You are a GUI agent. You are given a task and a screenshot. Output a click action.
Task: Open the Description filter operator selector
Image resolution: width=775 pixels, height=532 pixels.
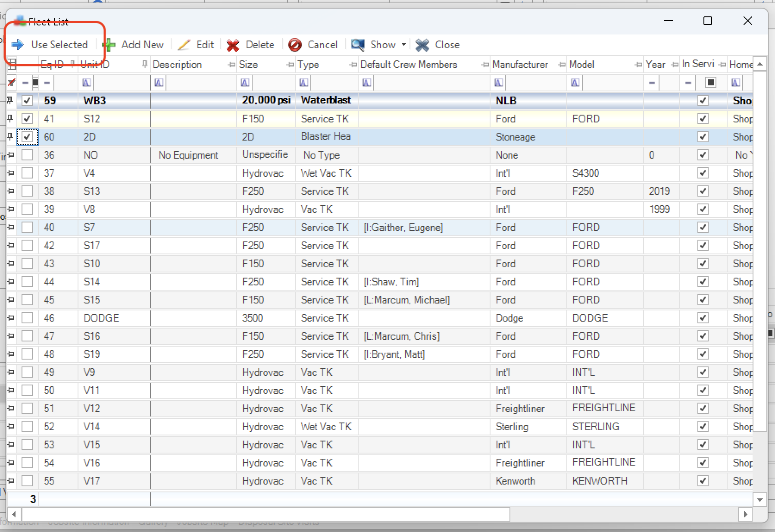159,82
